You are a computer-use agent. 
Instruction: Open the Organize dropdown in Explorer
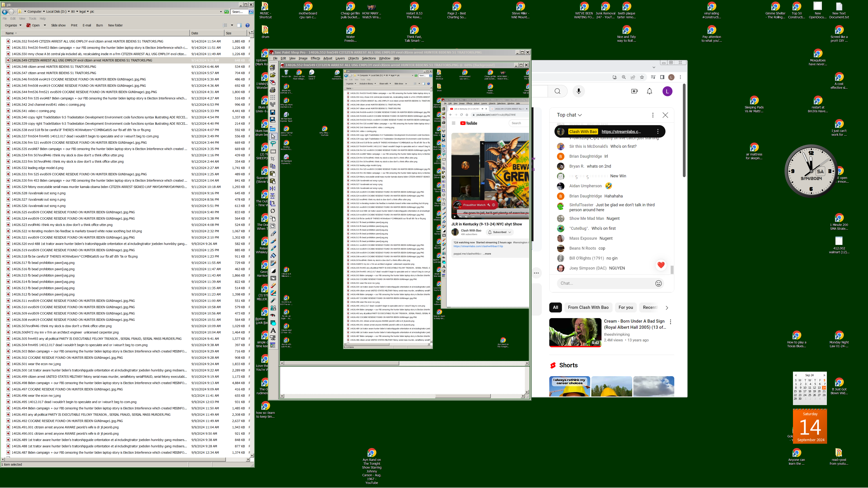tap(13, 25)
